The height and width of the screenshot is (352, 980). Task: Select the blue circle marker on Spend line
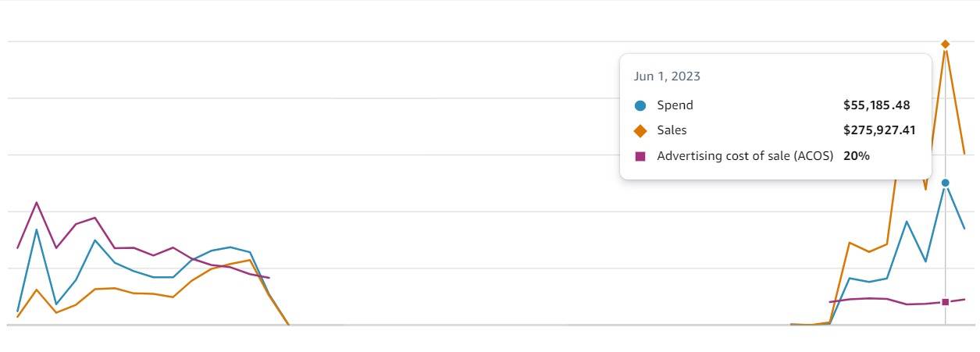coord(945,183)
